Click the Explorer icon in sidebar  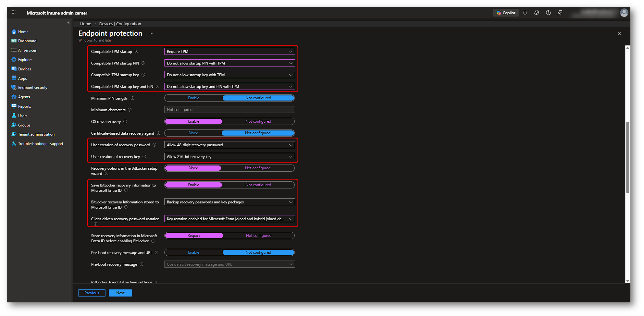pos(14,60)
